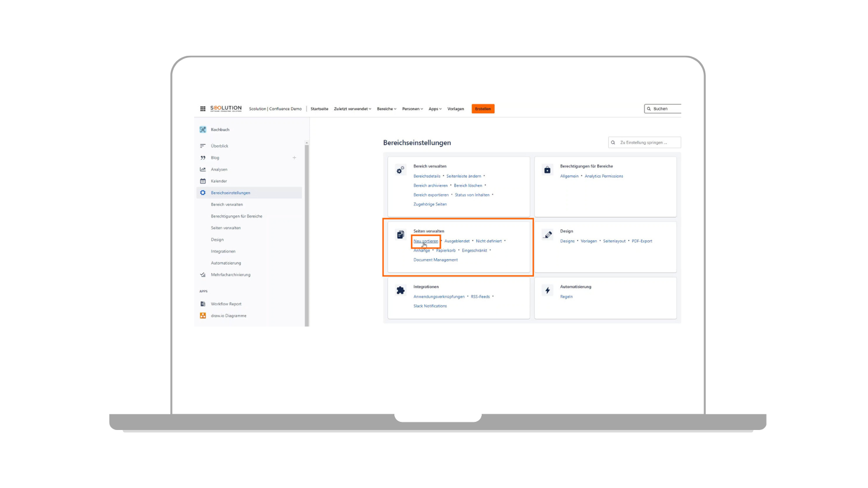Add a blog post with plus icon
Screen dimensions: 868x488
(x=295, y=158)
